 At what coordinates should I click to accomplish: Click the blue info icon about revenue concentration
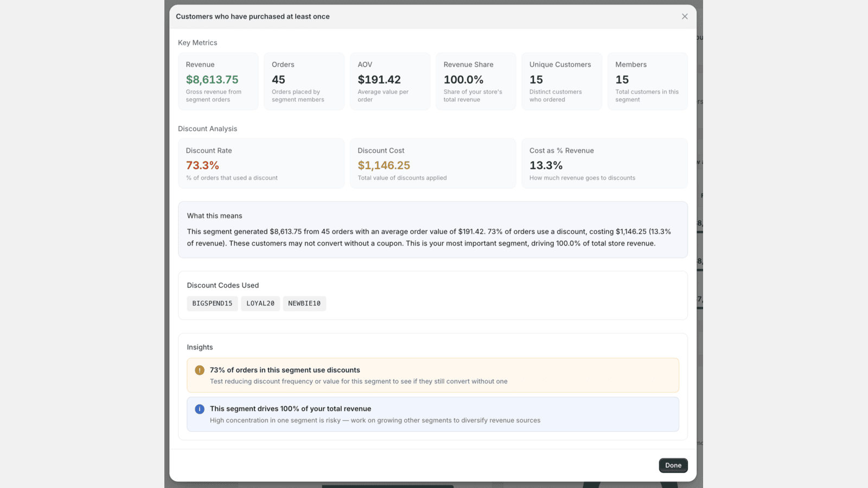click(199, 409)
